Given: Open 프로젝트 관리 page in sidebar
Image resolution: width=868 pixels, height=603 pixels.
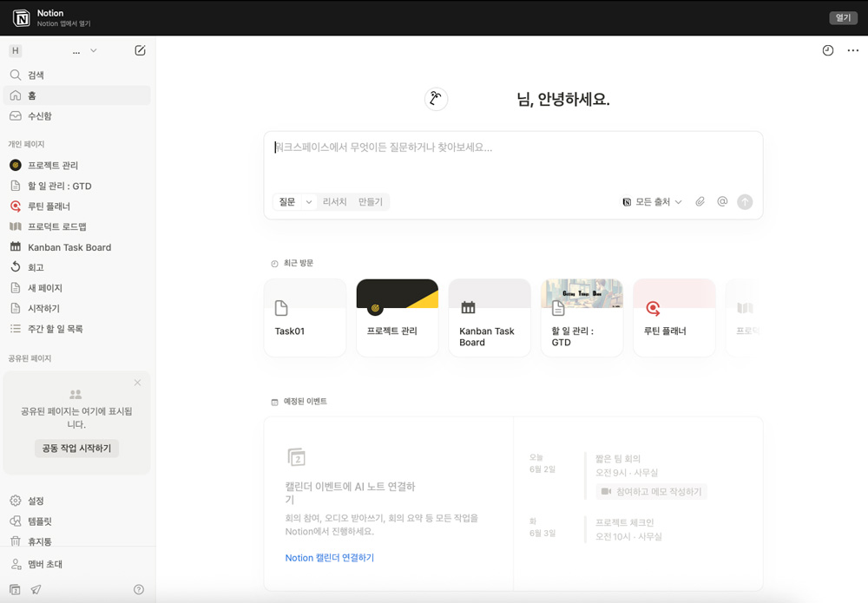Looking at the screenshot, I should [77, 165].
